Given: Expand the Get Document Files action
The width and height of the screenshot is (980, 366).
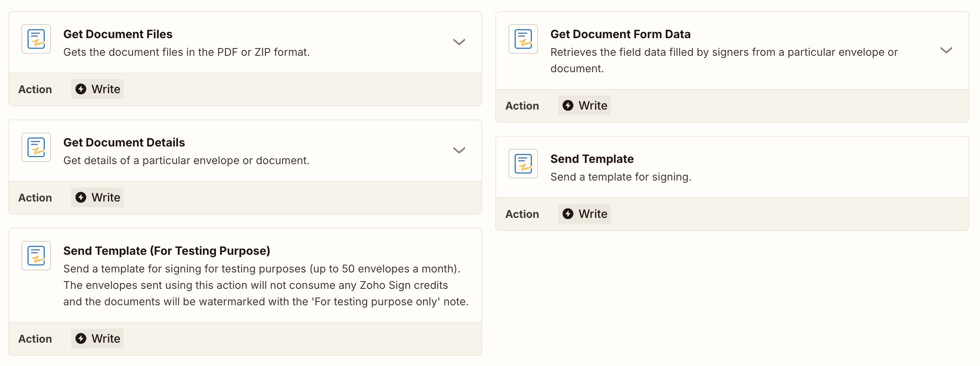Looking at the screenshot, I should [459, 41].
